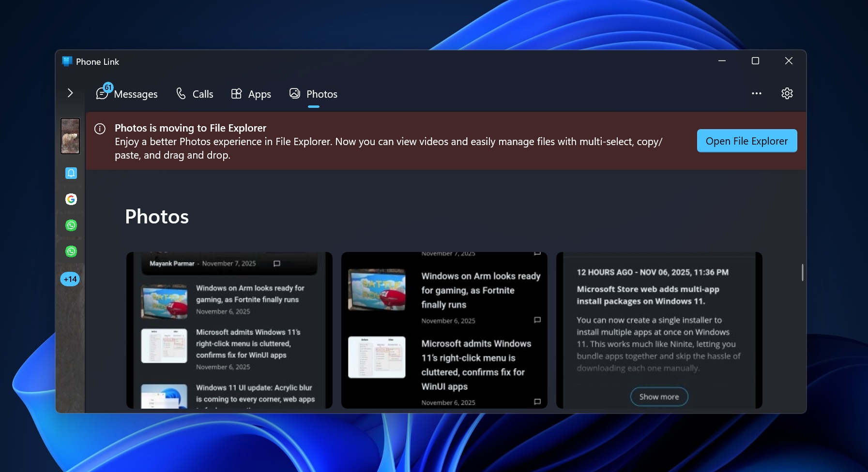868x472 pixels.
Task: Open the more options menu
Action: [x=756, y=93]
